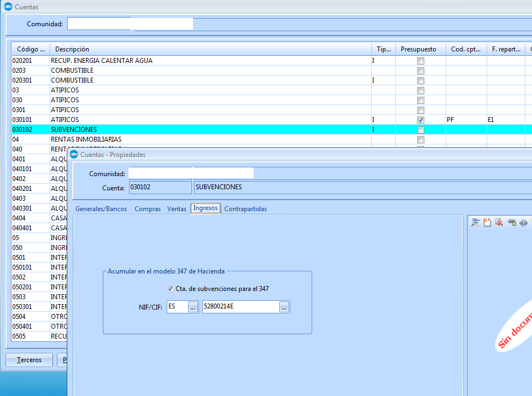The width and height of the screenshot is (532, 396).
Task: Click the document preview magnifier icon
Action: click(475, 222)
